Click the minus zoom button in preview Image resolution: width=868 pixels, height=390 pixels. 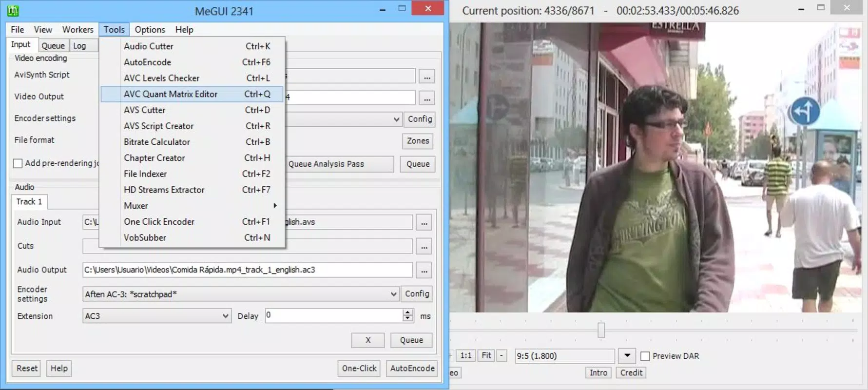tap(502, 356)
